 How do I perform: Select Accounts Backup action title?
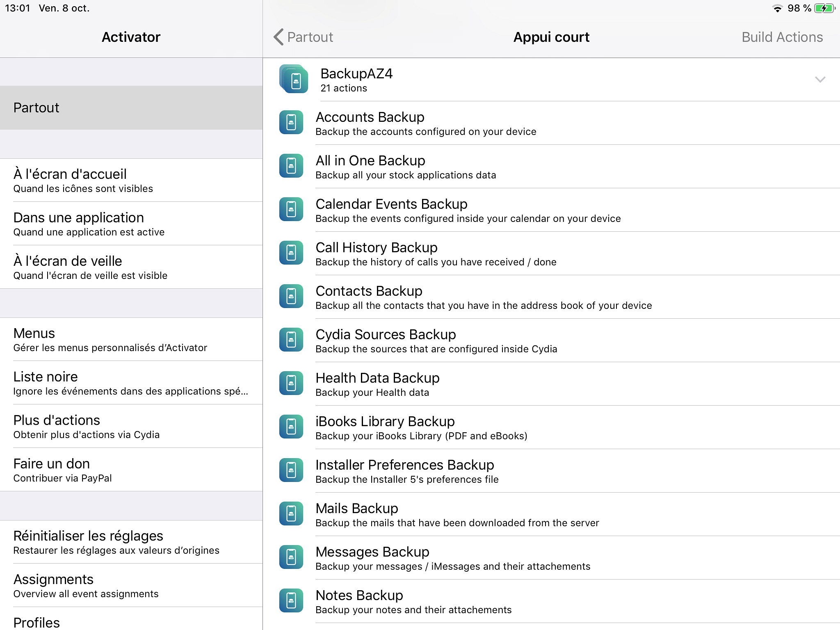(x=370, y=117)
